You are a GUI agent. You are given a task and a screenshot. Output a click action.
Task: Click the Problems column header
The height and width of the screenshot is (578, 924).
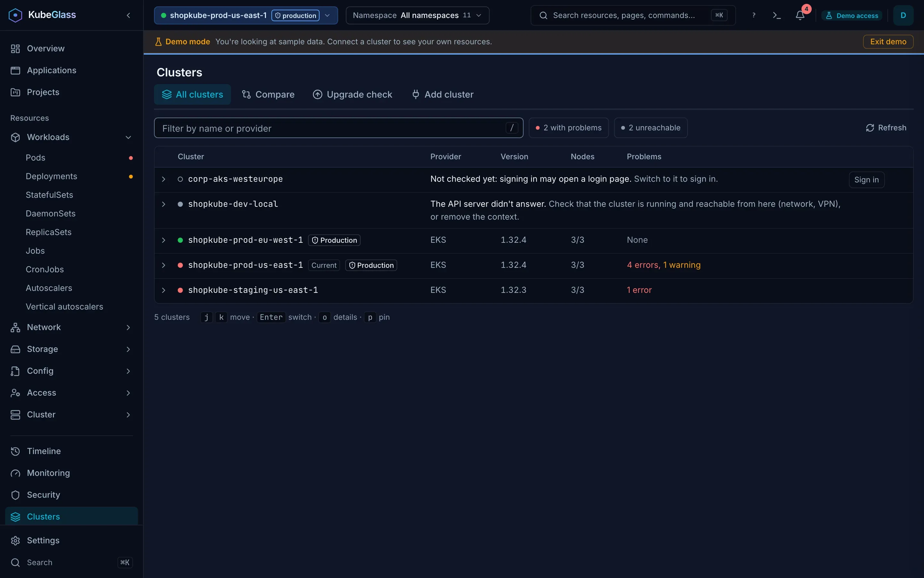coord(644,157)
